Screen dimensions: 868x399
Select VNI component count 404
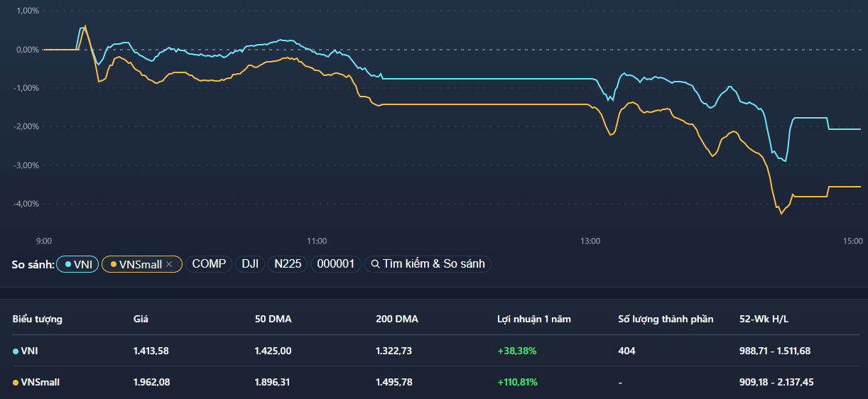point(626,351)
